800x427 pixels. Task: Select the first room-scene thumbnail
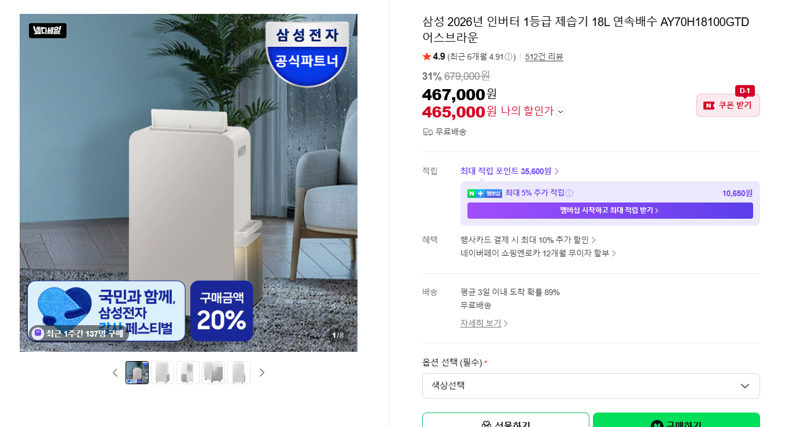point(137,372)
